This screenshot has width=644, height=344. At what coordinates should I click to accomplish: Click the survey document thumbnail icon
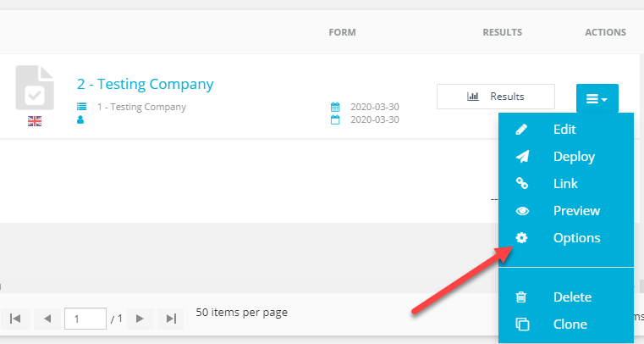[35, 87]
